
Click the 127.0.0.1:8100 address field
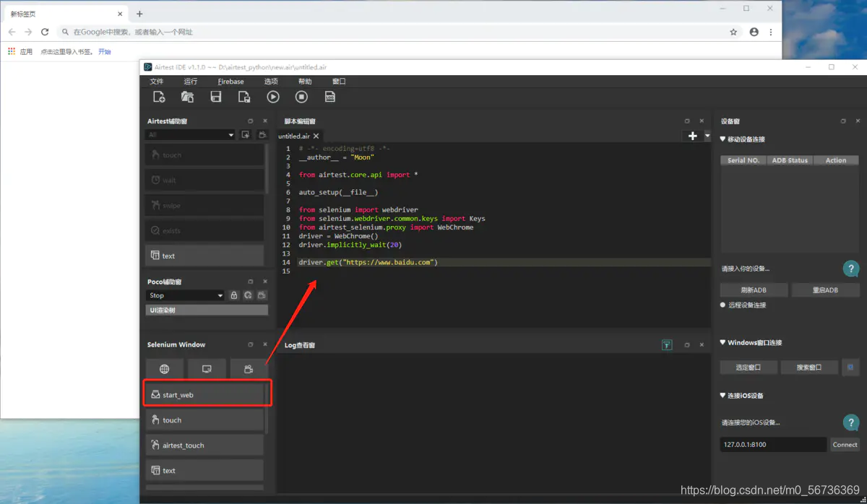pos(773,445)
